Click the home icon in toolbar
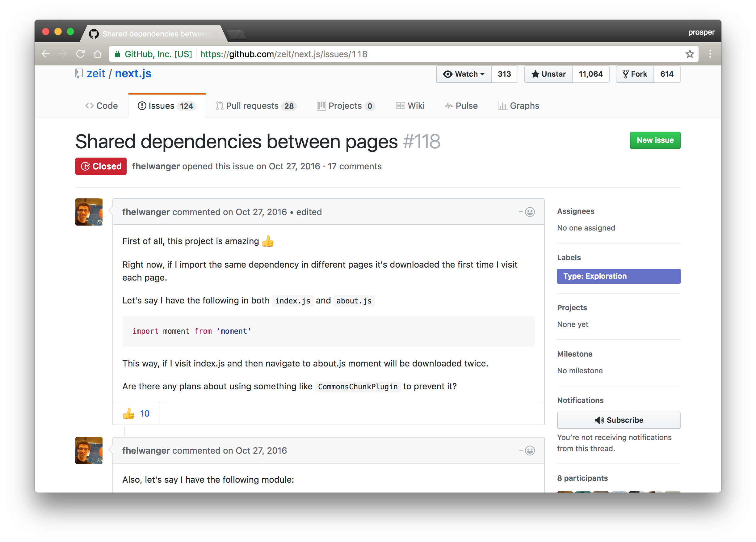The height and width of the screenshot is (542, 756). pyautogui.click(x=97, y=54)
